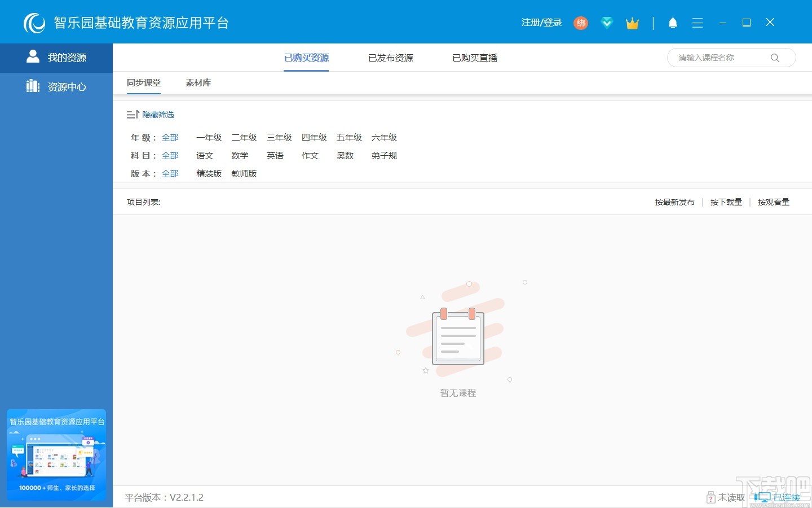Click 注册/登录 link

pos(541,23)
